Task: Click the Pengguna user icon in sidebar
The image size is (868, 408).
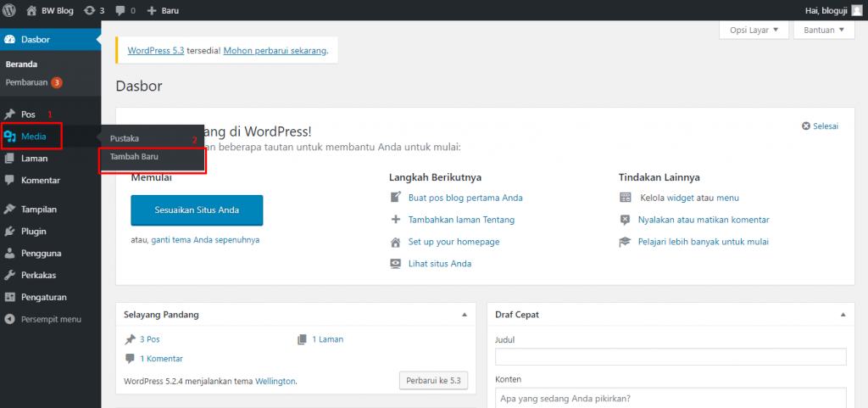Action: tap(10, 253)
